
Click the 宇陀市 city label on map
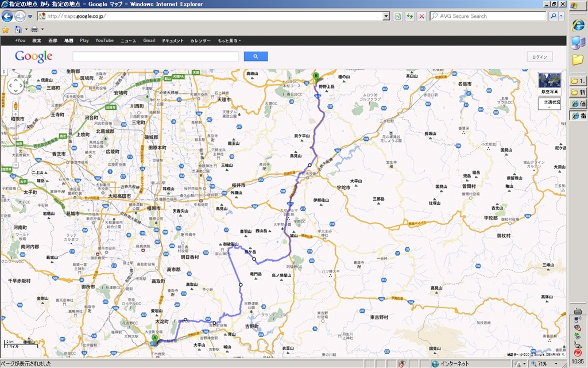(343, 187)
